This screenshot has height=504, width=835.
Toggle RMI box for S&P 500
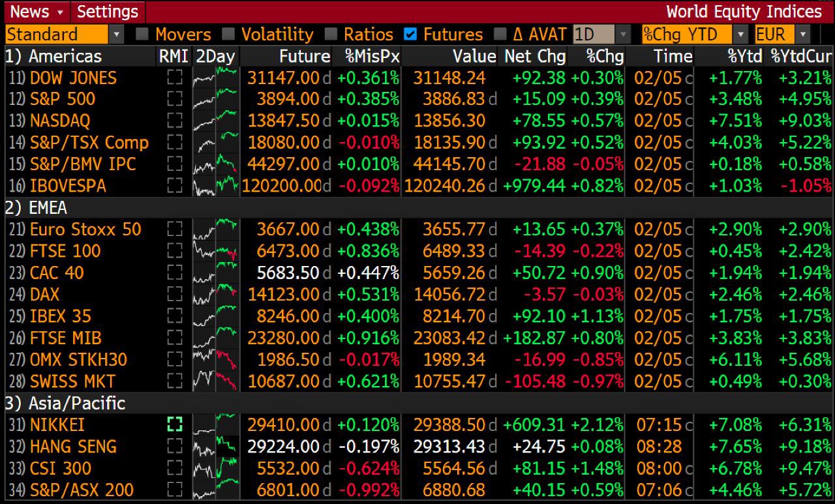click(x=174, y=99)
